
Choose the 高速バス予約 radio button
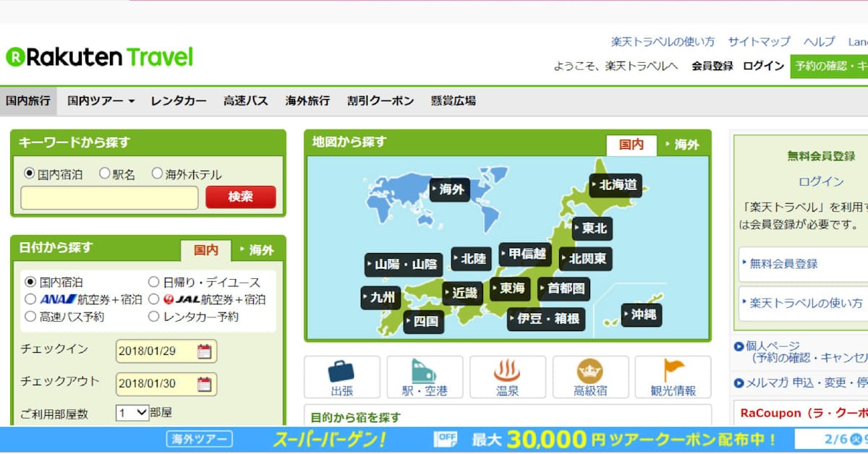point(30,316)
